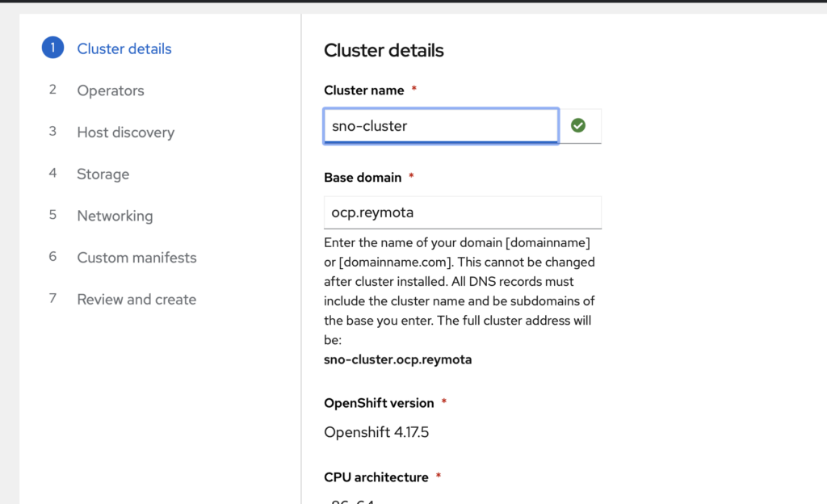Go to the Operators step
The image size is (827, 504).
[x=111, y=90]
